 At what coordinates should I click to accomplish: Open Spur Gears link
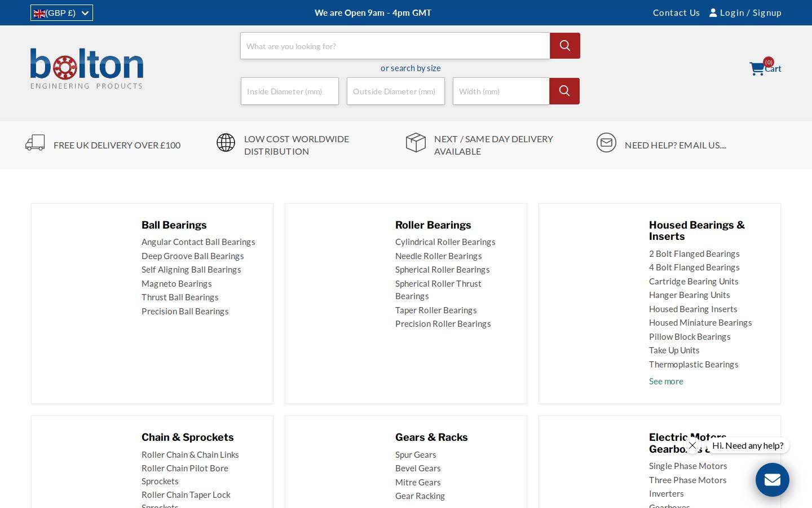point(416,454)
